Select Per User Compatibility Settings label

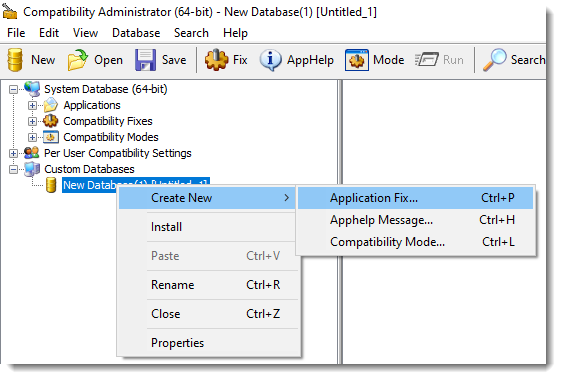[x=118, y=153]
